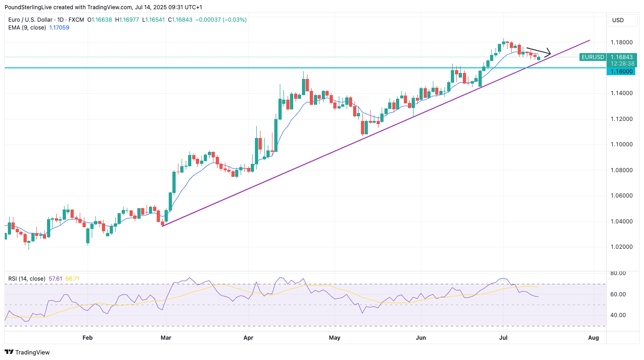Click the 12:28:38 countdown timer label
The height and width of the screenshot is (360, 644).
(622, 64)
